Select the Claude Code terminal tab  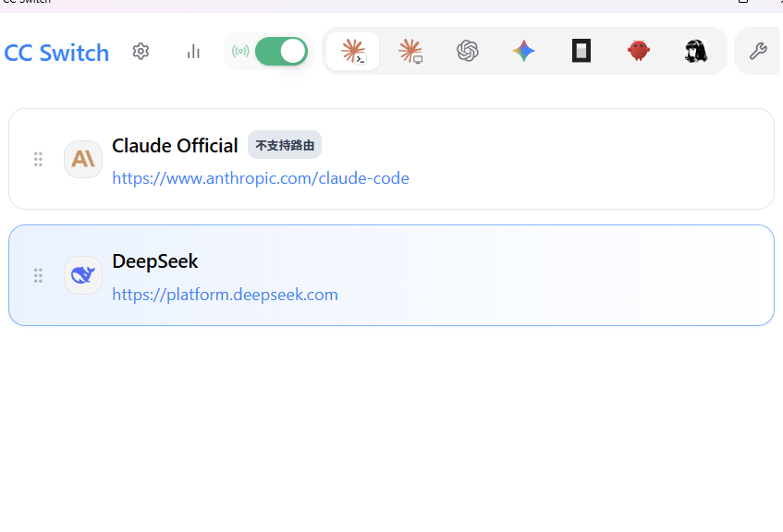pyautogui.click(x=353, y=52)
